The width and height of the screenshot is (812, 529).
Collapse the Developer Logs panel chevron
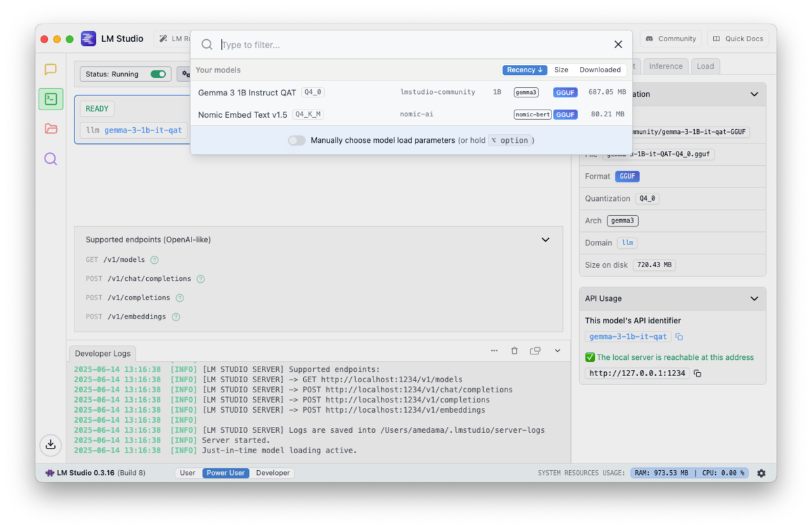(558, 350)
